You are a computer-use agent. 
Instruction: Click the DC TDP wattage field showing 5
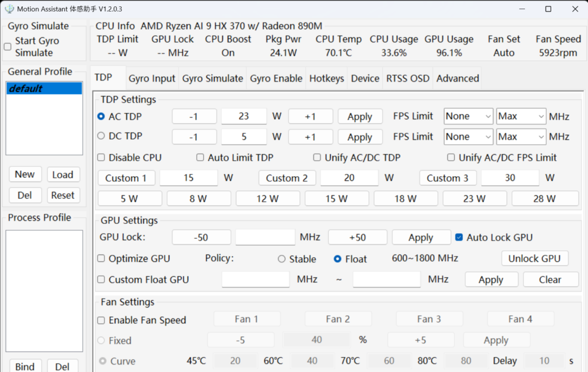click(243, 137)
